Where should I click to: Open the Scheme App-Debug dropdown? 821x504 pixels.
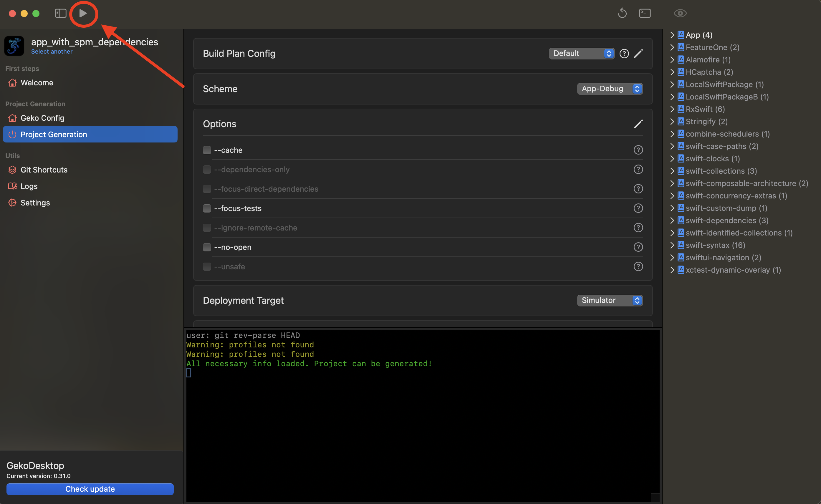pos(610,89)
